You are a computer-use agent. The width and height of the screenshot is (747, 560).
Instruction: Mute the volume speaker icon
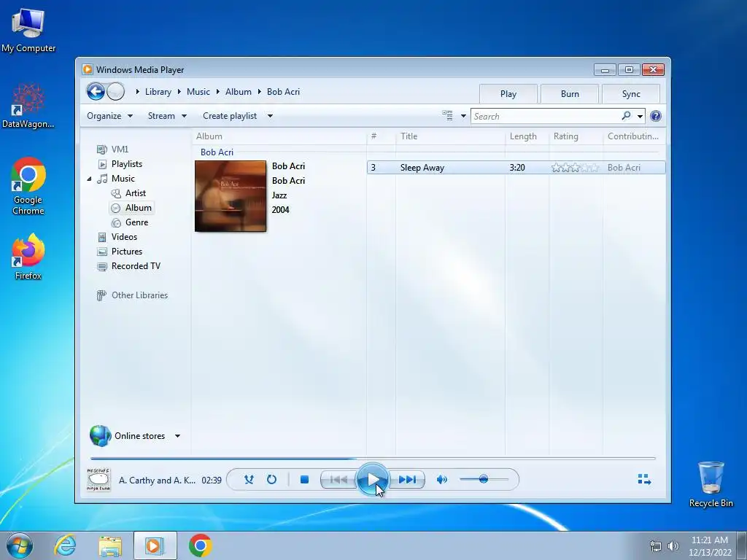point(441,480)
